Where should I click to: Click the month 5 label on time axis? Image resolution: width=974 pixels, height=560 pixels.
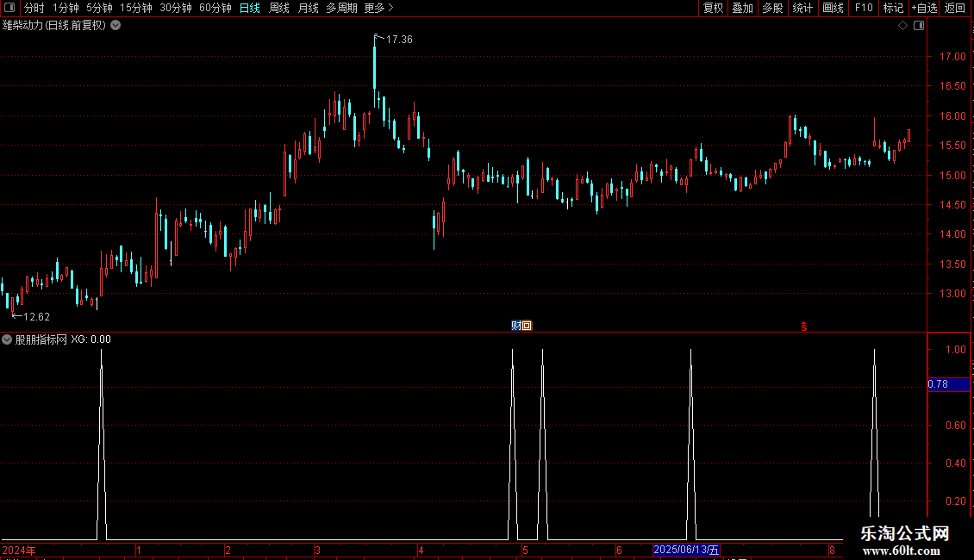[x=525, y=551]
